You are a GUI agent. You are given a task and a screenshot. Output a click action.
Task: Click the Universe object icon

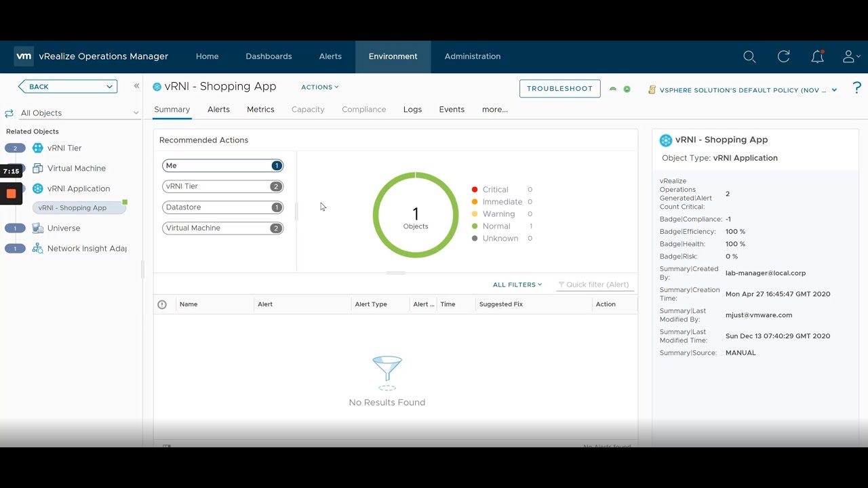click(38, 228)
